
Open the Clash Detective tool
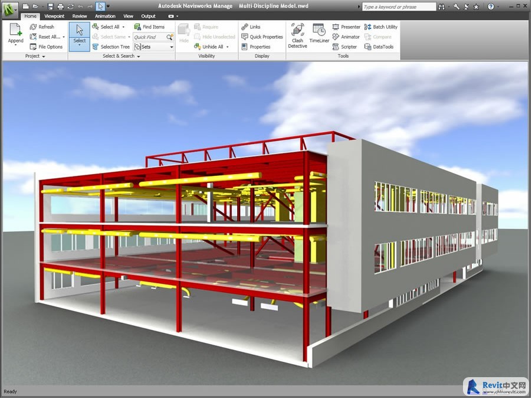[x=297, y=35]
